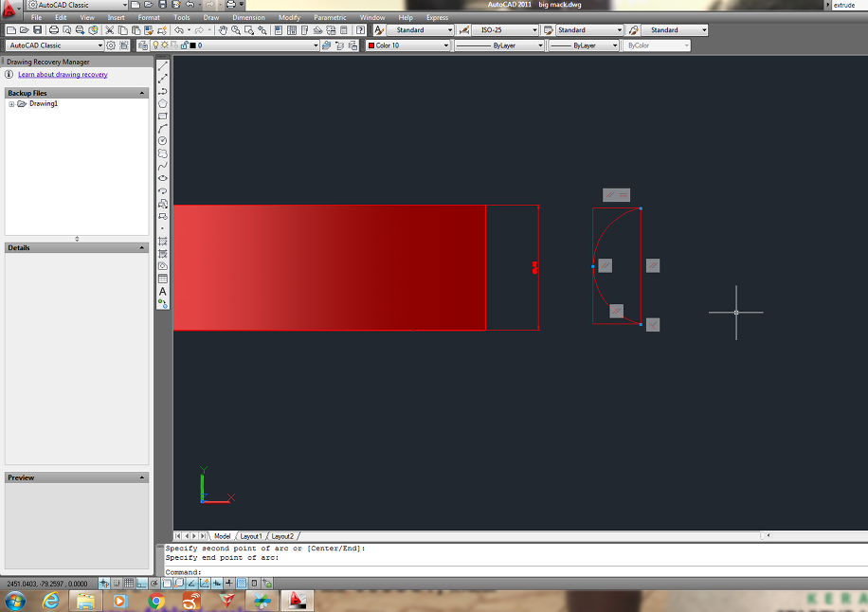Click the Save icon in standard toolbar

37,30
